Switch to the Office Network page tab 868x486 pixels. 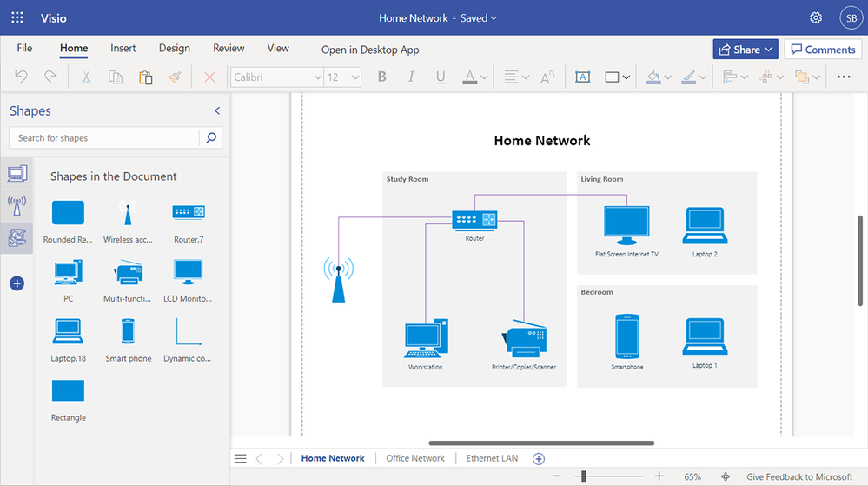point(415,458)
